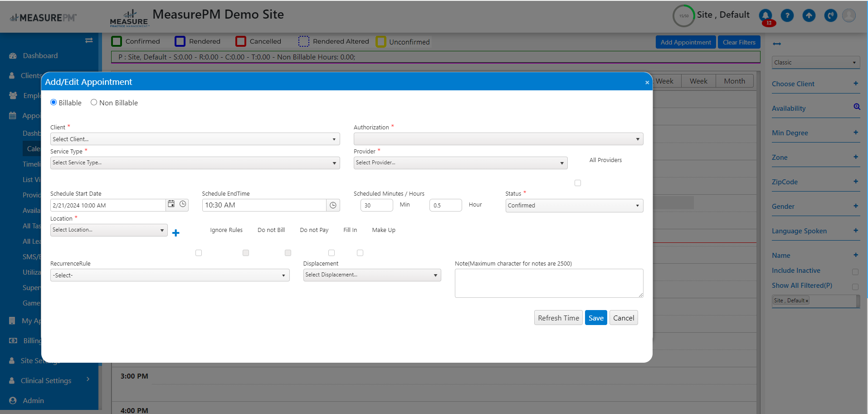Check the Make Up checkbox

pos(360,253)
